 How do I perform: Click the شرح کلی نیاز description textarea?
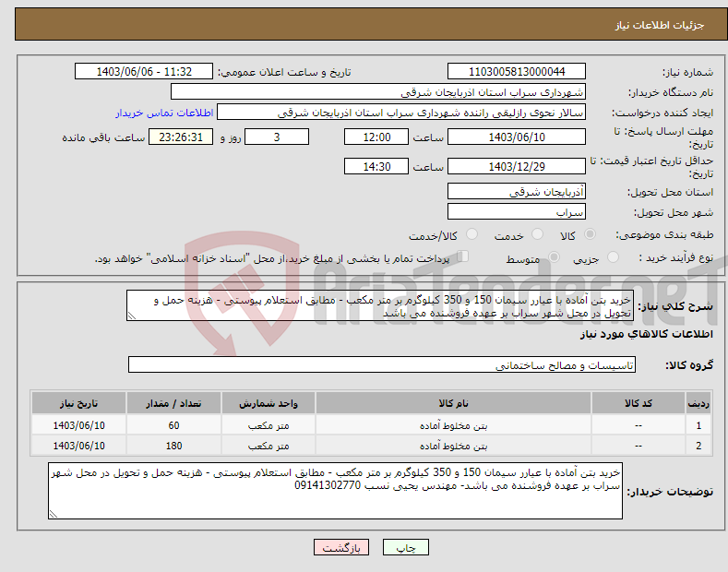tap(380, 305)
